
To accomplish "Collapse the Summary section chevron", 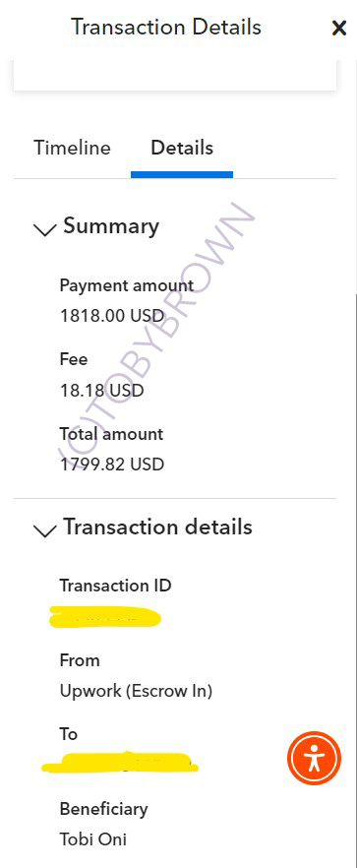I will (45, 228).
